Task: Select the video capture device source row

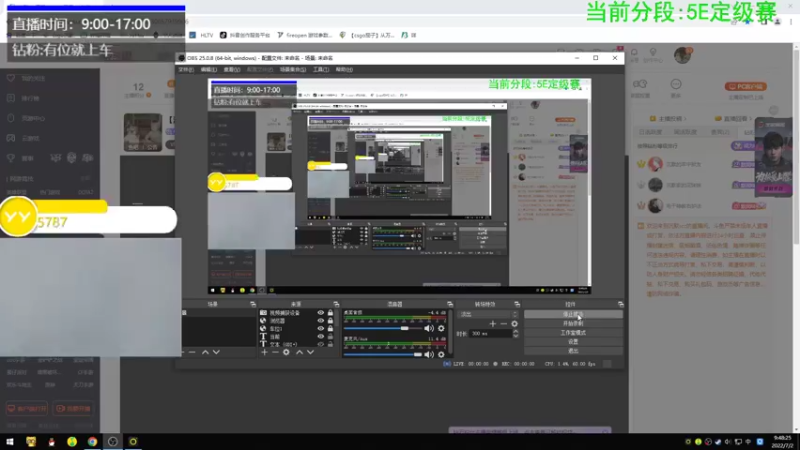Action: click(x=296, y=313)
